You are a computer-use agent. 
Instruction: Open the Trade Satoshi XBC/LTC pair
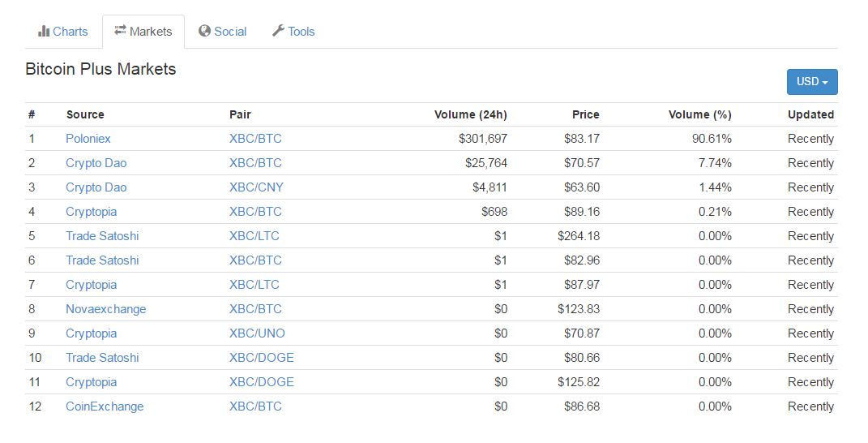pos(254,236)
